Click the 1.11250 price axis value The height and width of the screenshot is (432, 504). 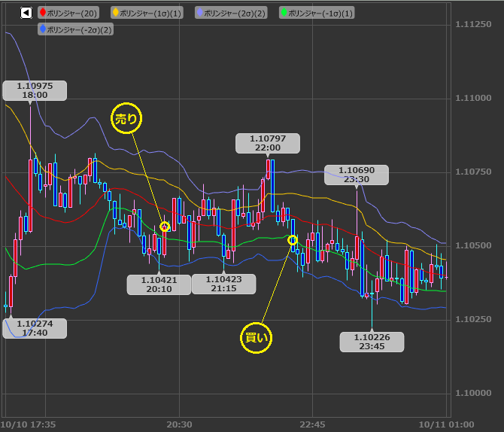coord(473,24)
